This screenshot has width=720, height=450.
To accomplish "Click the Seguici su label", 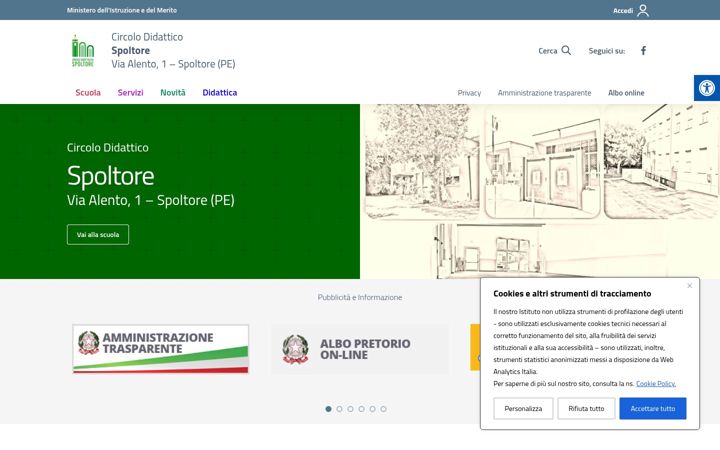I will pos(607,51).
